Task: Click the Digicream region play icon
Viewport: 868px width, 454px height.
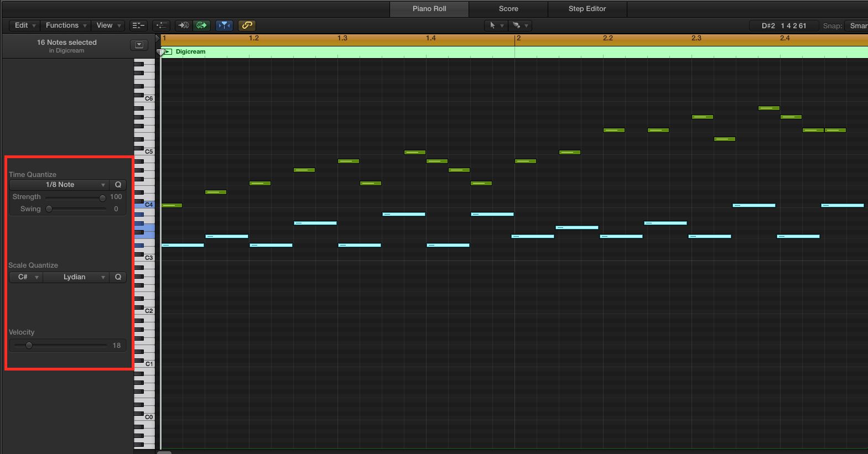Action: pos(168,51)
